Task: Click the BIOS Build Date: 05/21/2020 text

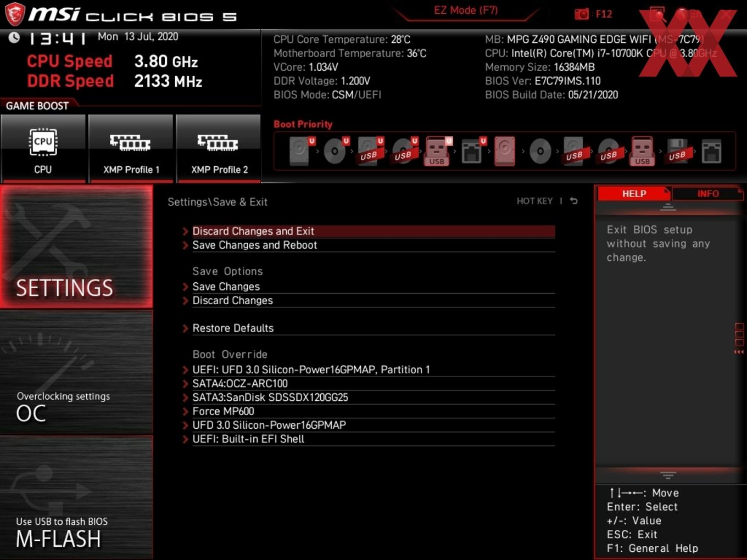Action: pos(551,95)
